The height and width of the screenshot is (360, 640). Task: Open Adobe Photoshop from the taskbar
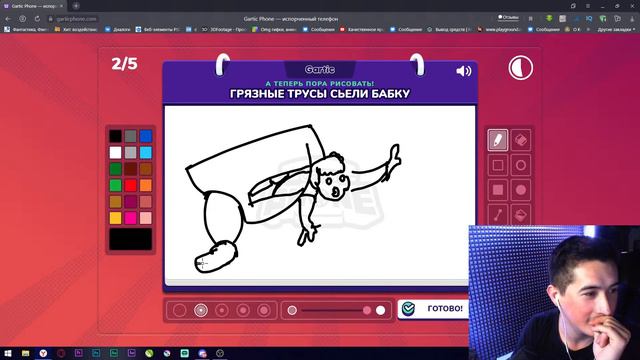coord(96,353)
